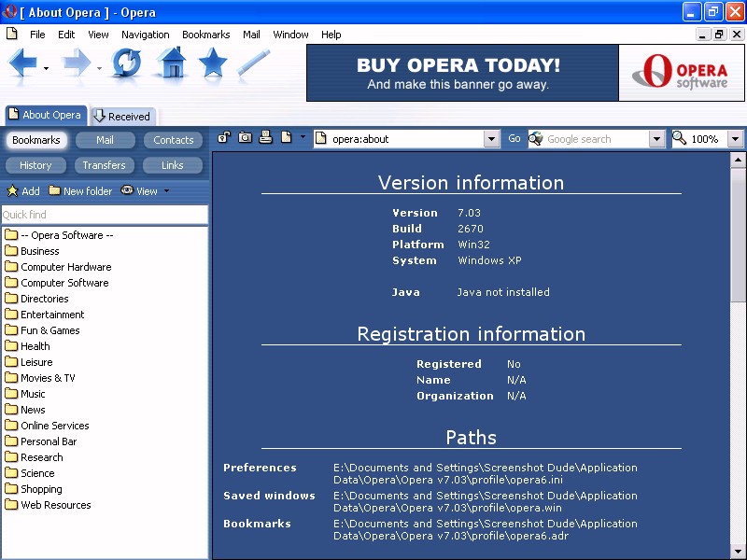Select the Computer Hardware bookmark folder

tap(65, 267)
